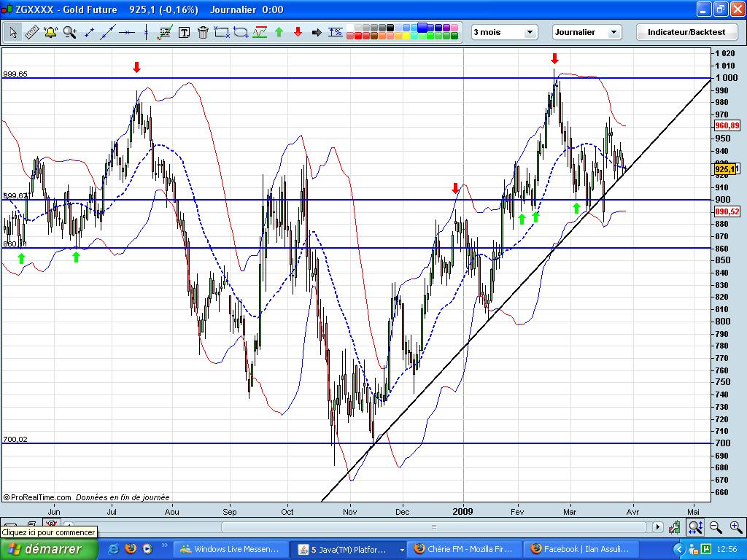This screenshot has width=747, height=560.
Task: Pick the yellow color swatch
Action: tap(406, 36)
